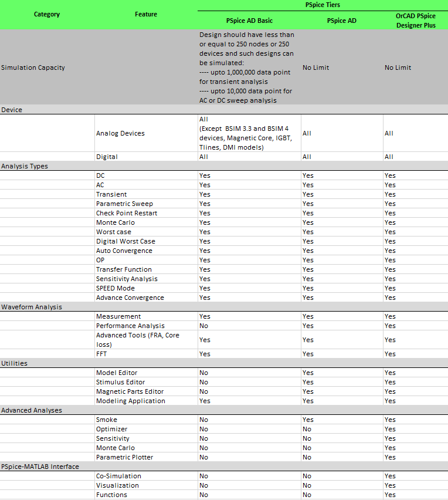The image size is (448, 500).
Task: Select the OP feature cell
Action: 146,260
